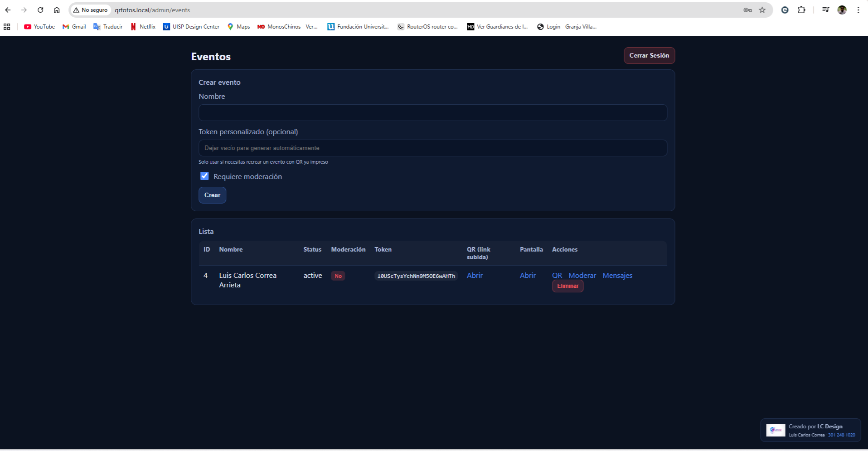Click inside the Nombre input field
The height and width of the screenshot is (451, 868).
(432, 112)
